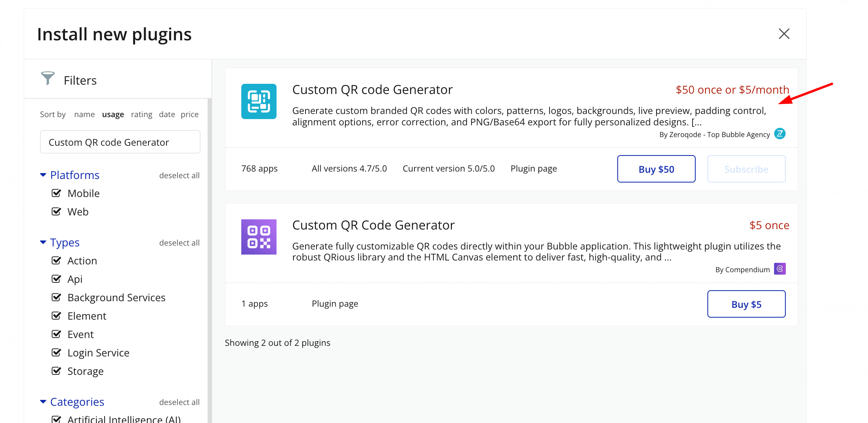The width and height of the screenshot is (868, 423).
Task: Sort plugins by rating
Action: coord(141,114)
